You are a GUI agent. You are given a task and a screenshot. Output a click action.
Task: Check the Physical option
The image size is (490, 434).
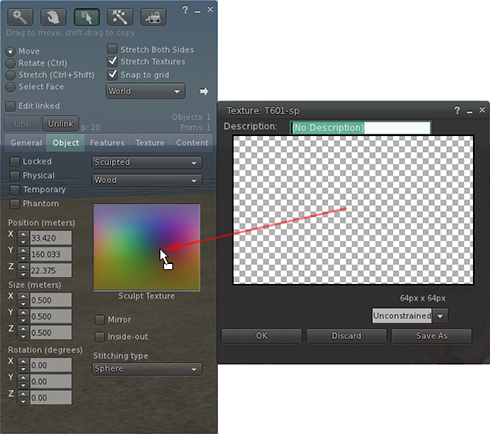15,176
